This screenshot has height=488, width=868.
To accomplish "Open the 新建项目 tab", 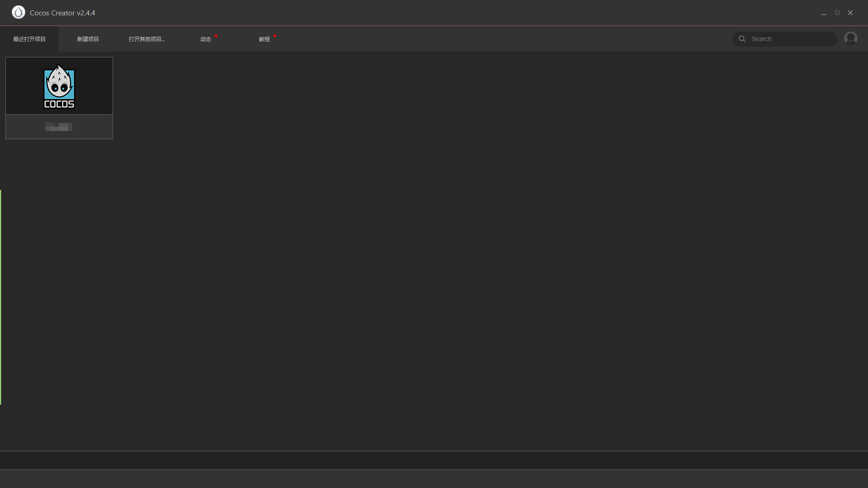I will click(88, 39).
